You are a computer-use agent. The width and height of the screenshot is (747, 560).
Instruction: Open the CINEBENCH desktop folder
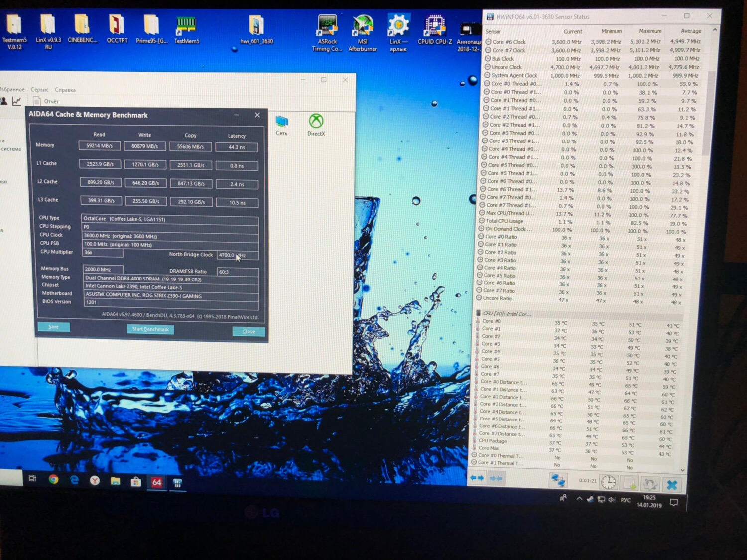pos(82,30)
